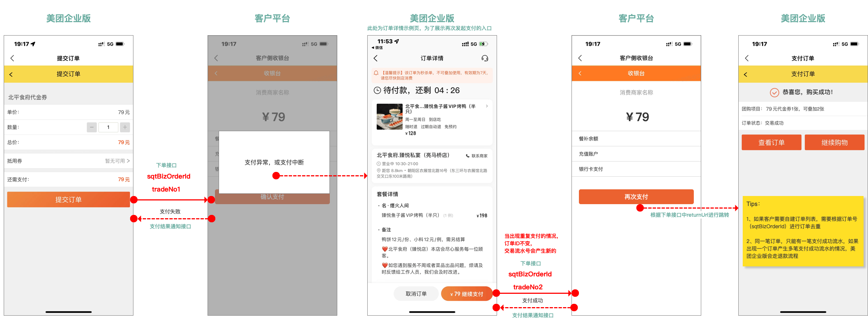Tap 联系商家 phone link

point(477,156)
